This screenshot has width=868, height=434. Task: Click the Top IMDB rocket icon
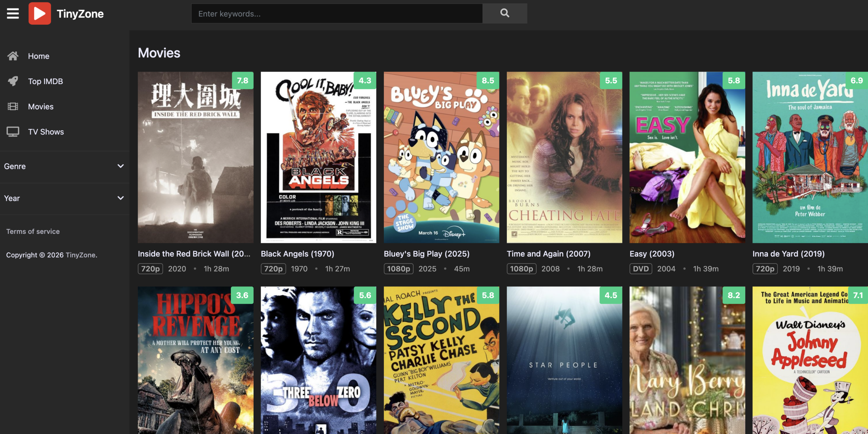tap(13, 81)
